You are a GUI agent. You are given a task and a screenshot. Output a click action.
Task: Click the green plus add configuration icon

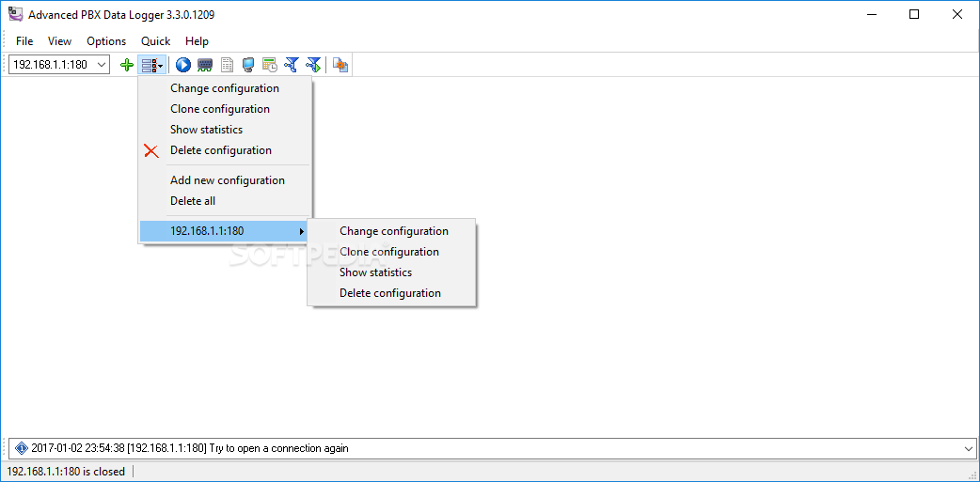[127, 64]
